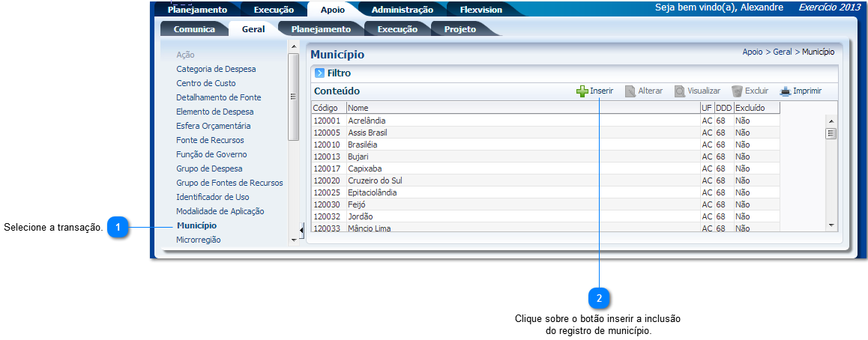The width and height of the screenshot is (868, 340).
Task: Open the Flexvision top tab
Action: [480, 10]
